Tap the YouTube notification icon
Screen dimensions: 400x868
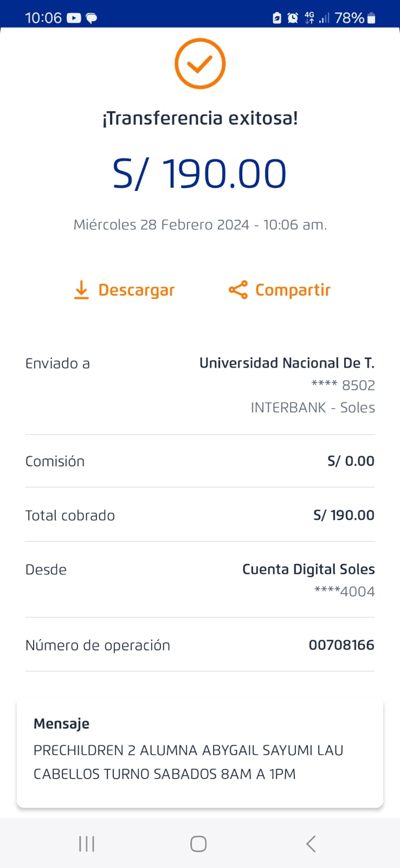(74, 18)
